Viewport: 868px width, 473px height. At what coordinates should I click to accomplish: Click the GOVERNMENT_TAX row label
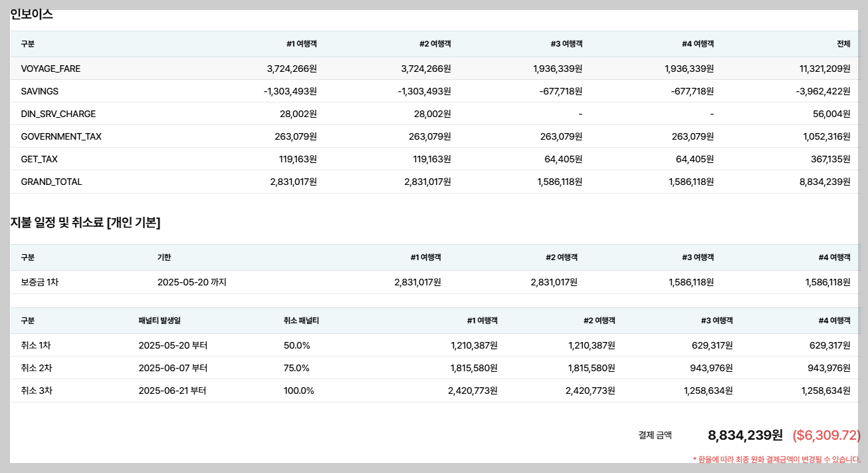(61, 136)
